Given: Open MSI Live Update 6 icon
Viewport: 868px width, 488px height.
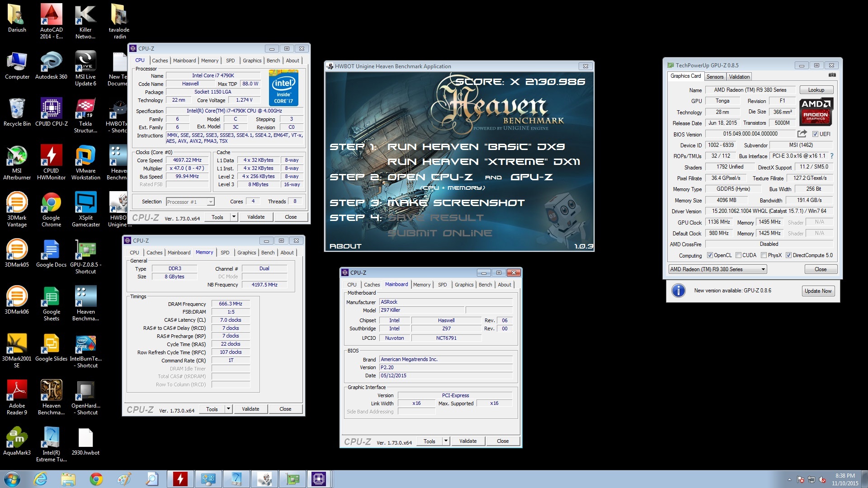Looking at the screenshot, I should tap(85, 68).
